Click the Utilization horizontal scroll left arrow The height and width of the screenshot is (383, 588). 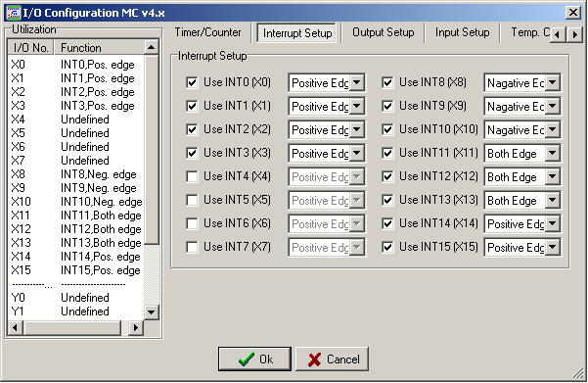pos(15,328)
